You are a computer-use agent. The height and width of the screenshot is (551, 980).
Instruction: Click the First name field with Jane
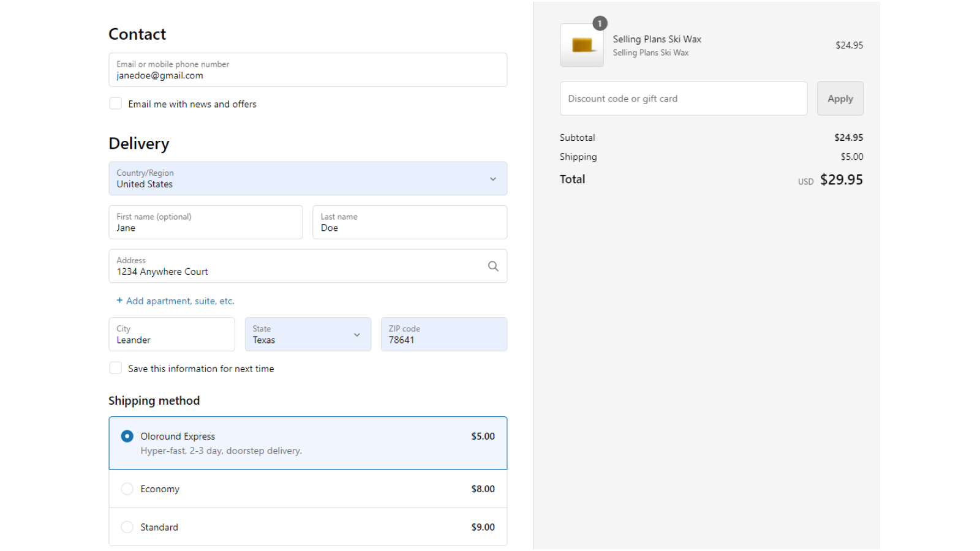click(206, 222)
